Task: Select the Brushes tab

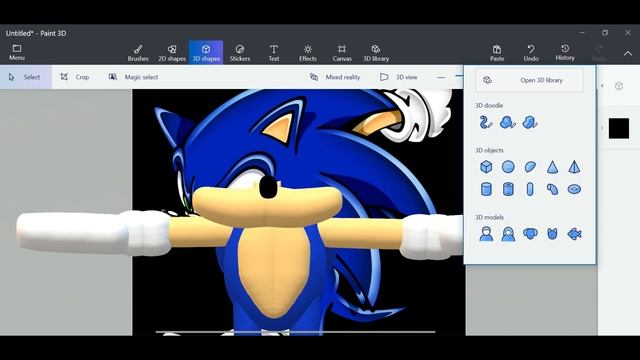Action: pyautogui.click(x=138, y=53)
